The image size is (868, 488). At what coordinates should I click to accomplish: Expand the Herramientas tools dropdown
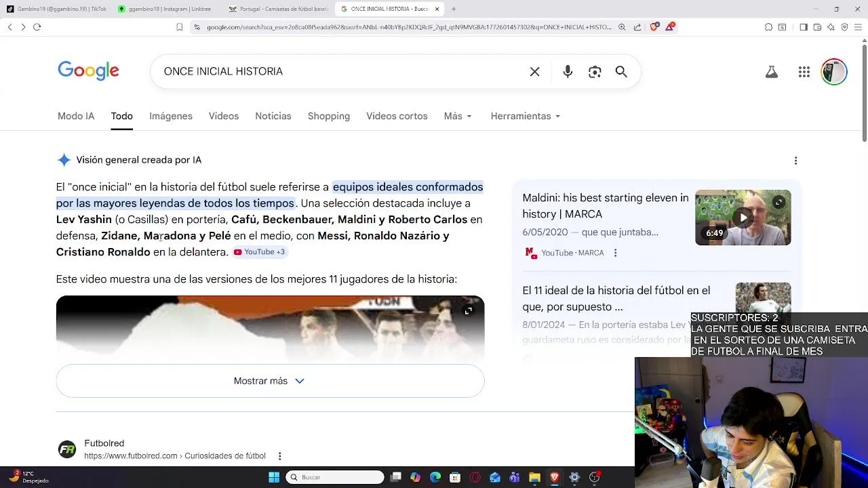point(526,116)
